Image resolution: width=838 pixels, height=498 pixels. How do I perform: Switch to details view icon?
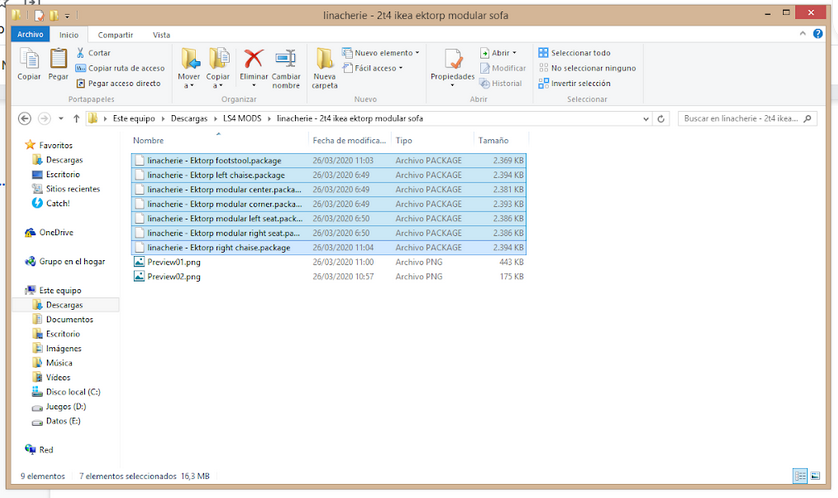coord(800,476)
